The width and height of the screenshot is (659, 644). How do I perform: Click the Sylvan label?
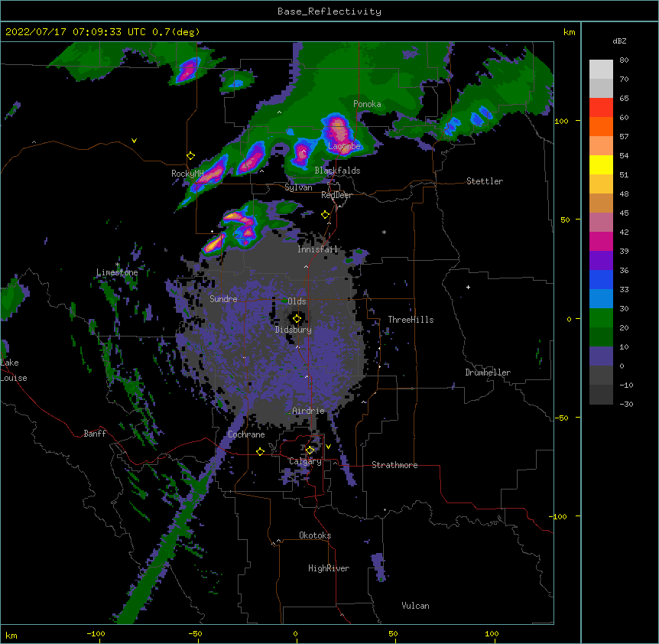tap(298, 187)
